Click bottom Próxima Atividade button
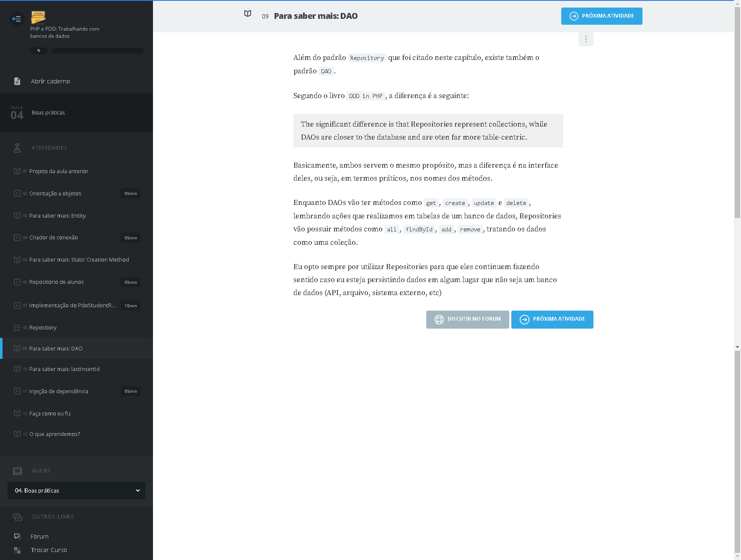Screen dimensions: 741x560 pyautogui.click(x=552, y=319)
